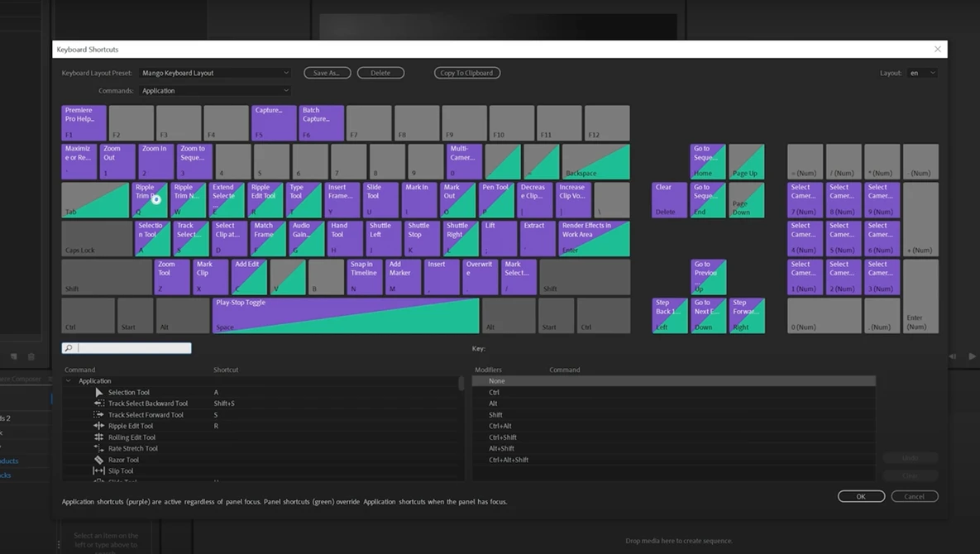Click the command list scrollbar
Viewport: 980px width, 554px height.
coord(461,384)
